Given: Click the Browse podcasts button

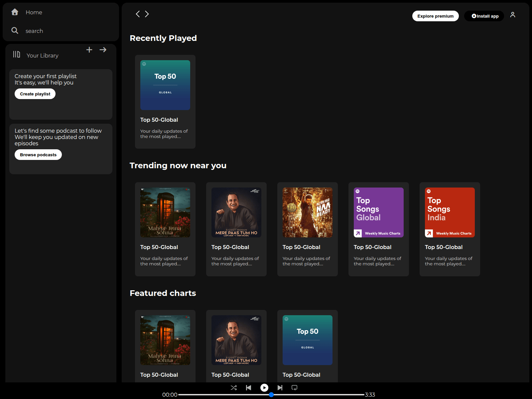Looking at the screenshot, I should (x=38, y=155).
